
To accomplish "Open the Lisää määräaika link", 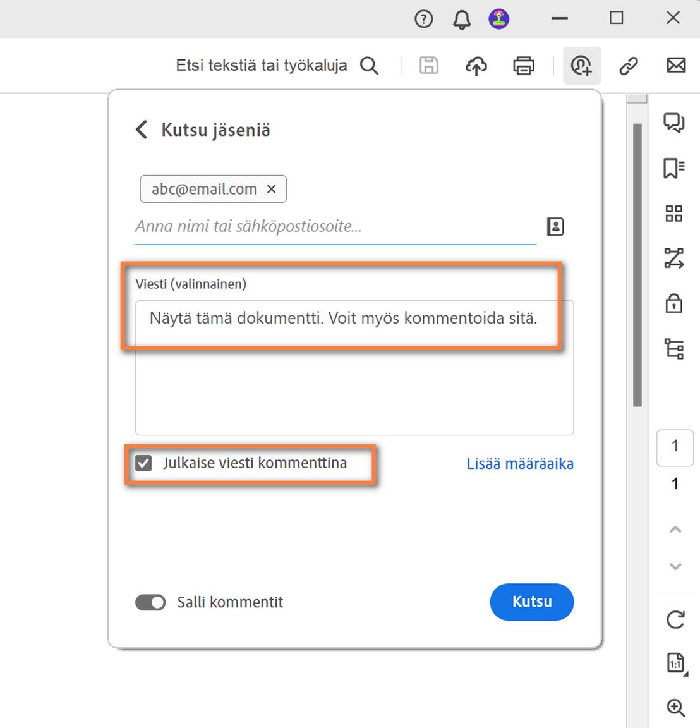I will coord(520,463).
